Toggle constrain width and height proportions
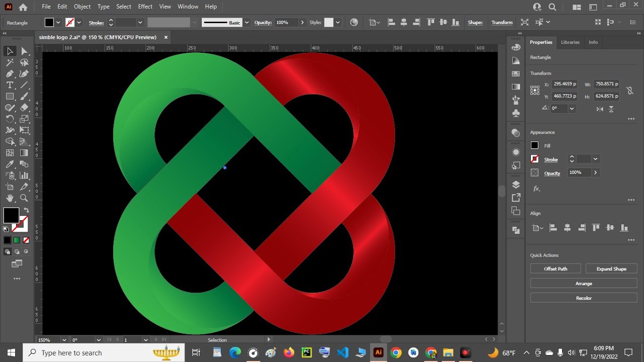This screenshot has width=644, height=362. (x=629, y=90)
